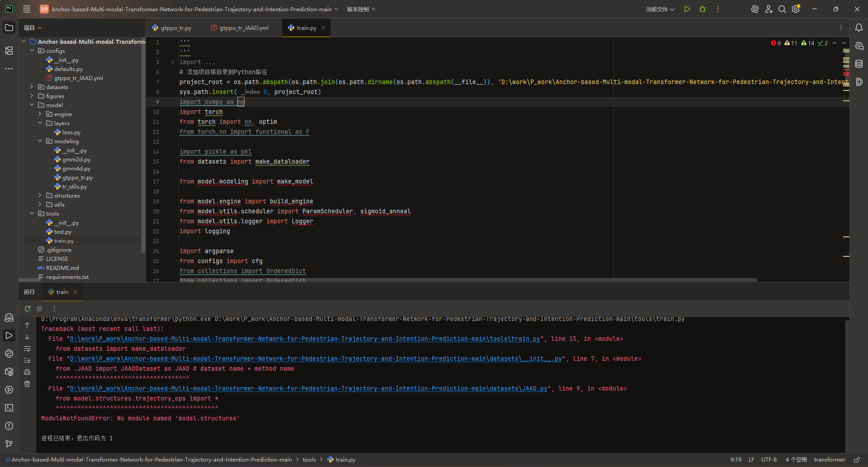Close the train.py editor tab

323,28
